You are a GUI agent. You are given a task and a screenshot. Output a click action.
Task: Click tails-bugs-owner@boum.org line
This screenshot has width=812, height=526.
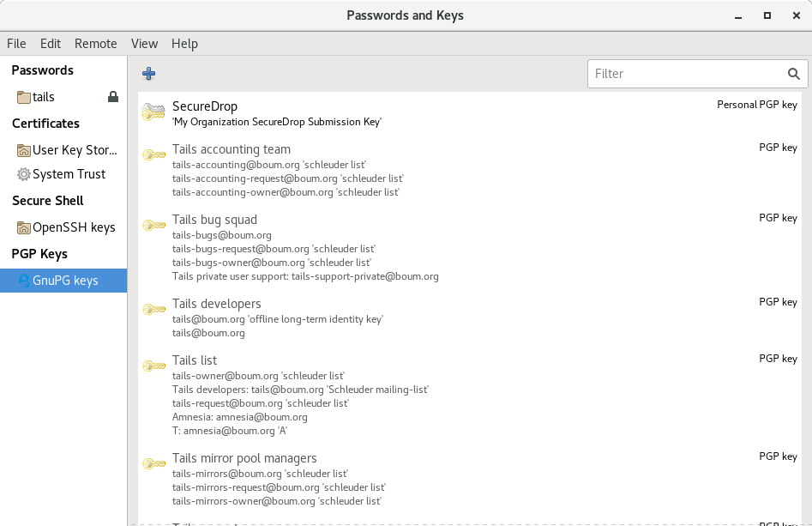coord(272,263)
